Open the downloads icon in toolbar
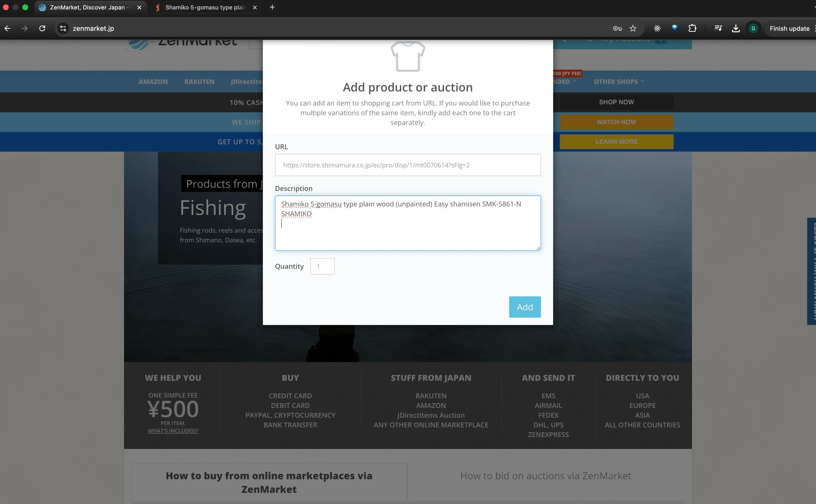Screen dimensions: 816x504 click(x=736, y=28)
